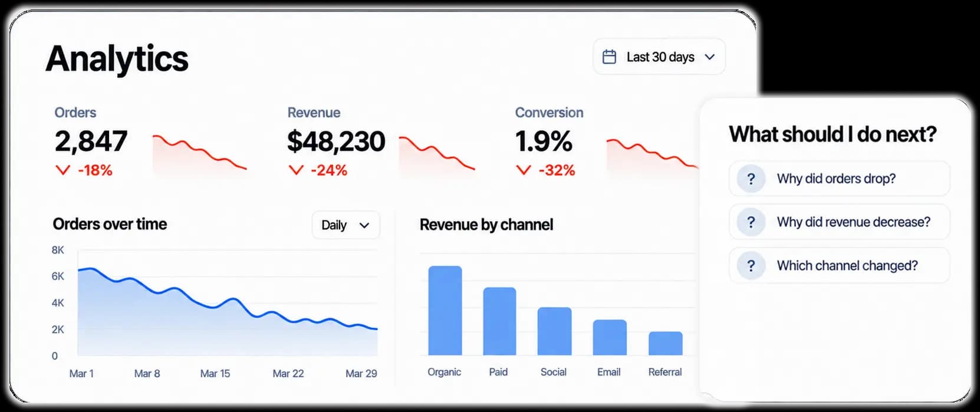The width and height of the screenshot is (980, 412).
Task: Click the -32% change under Conversion
Action: pos(557,170)
